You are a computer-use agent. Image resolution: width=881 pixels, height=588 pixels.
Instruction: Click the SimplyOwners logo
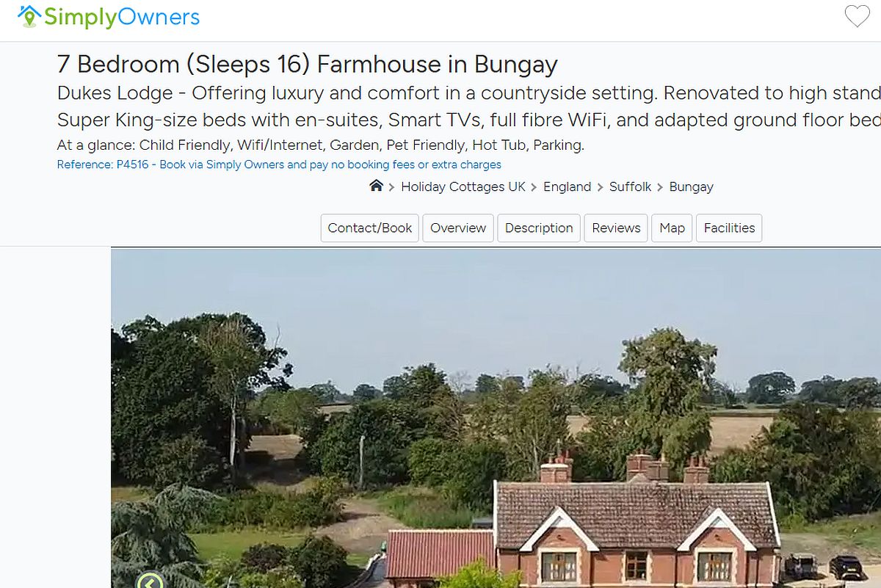109,16
